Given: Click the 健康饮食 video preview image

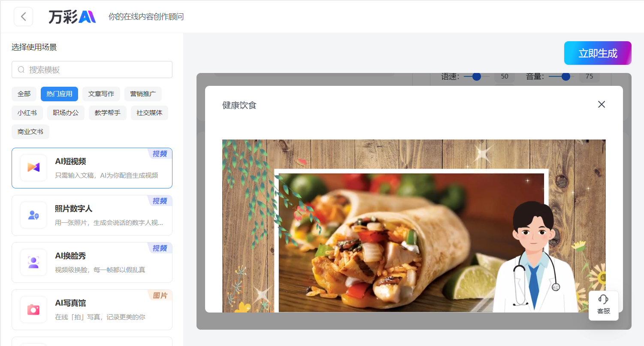Looking at the screenshot, I should click(x=414, y=226).
